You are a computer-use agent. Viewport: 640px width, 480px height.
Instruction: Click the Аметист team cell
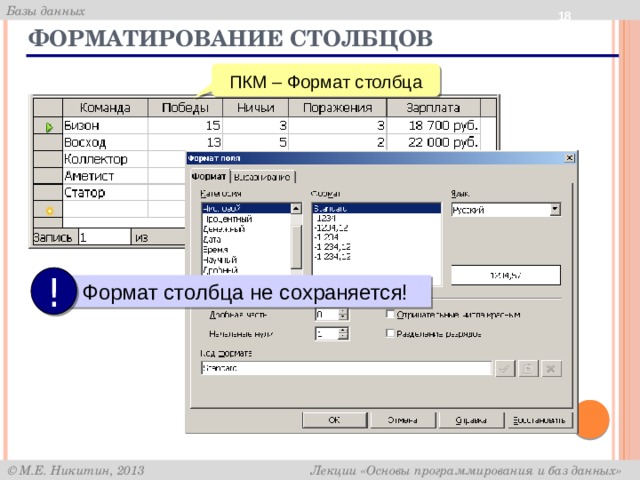pos(105,176)
